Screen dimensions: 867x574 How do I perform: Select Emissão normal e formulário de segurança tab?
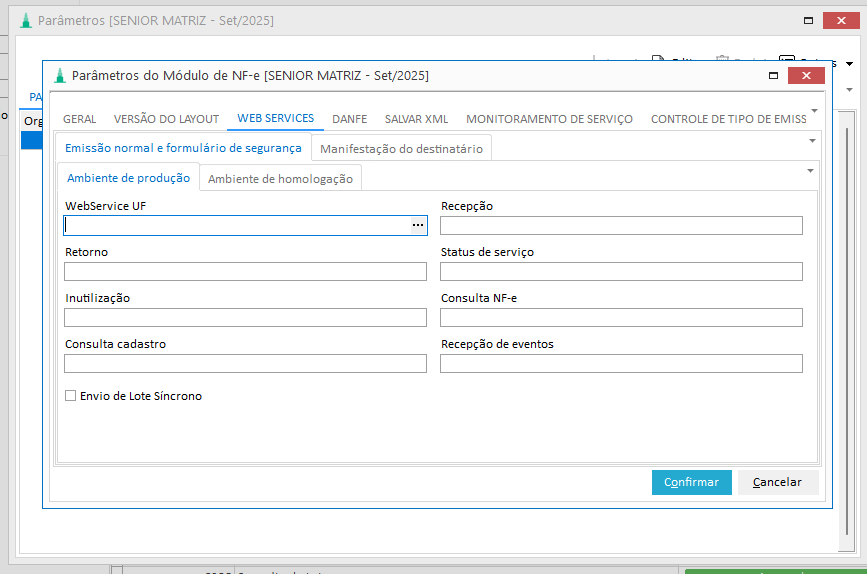point(183,148)
